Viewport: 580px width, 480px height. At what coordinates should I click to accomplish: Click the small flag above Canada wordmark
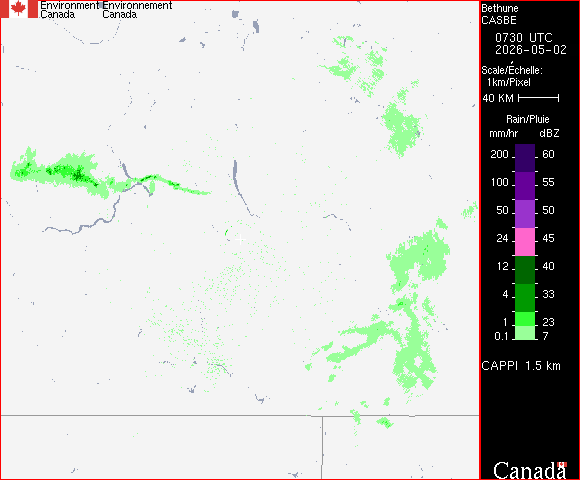click(562, 464)
